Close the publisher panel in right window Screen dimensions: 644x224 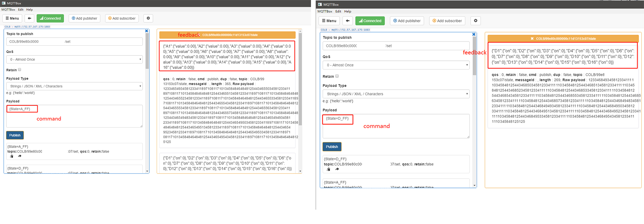pos(474,34)
